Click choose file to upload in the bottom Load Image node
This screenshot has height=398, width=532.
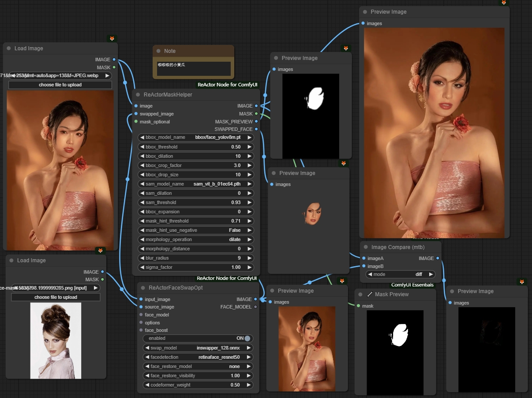pyautogui.click(x=56, y=297)
